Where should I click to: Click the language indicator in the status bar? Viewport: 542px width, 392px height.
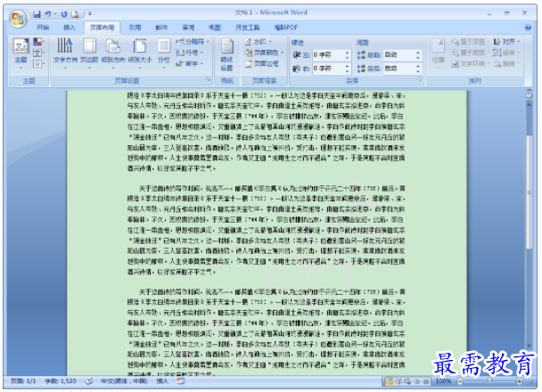click(x=124, y=381)
